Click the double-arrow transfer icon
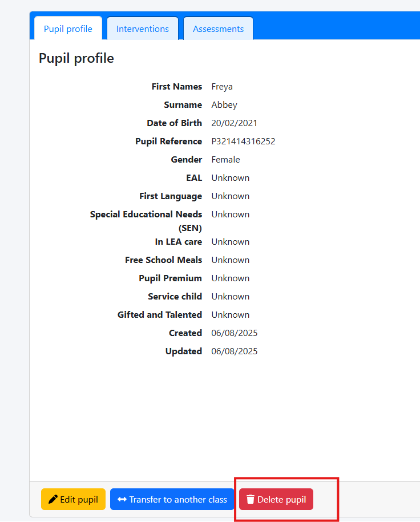 pyautogui.click(x=122, y=499)
